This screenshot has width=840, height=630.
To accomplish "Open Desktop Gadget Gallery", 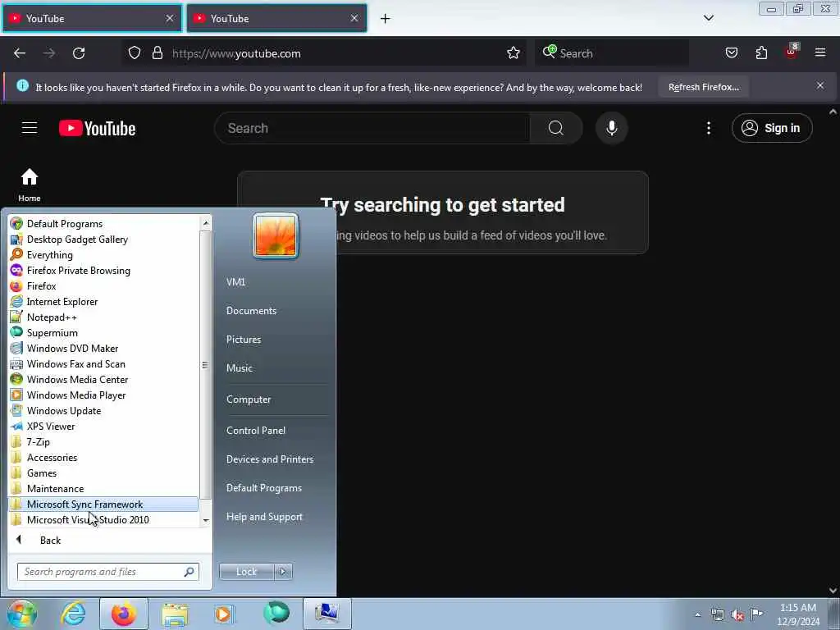I will [103, 240].
